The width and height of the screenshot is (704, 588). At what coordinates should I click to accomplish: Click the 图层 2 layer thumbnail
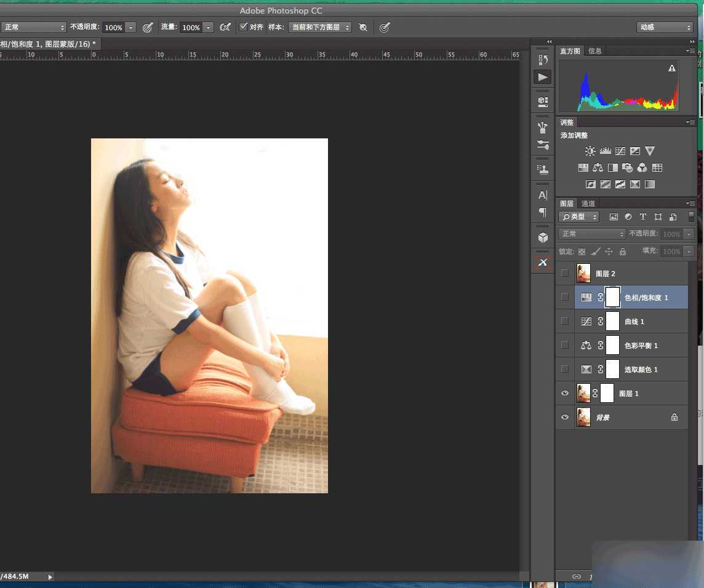[x=583, y=273]
